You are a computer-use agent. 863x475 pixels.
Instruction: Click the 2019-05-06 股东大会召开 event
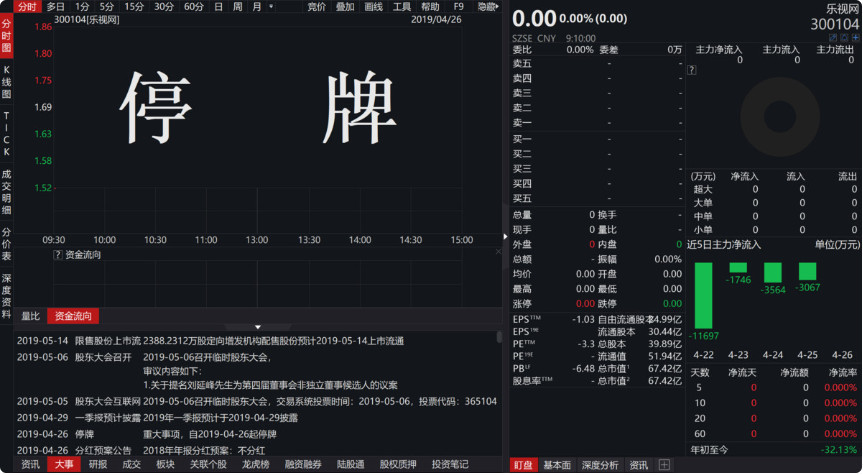tap(257, 372)
